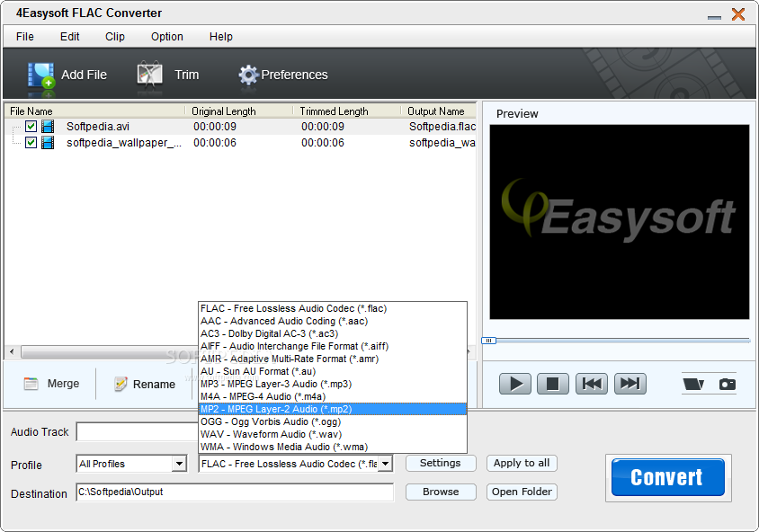Uncheck the softpedia_wallpaper file checkbox

coord(31,143)
